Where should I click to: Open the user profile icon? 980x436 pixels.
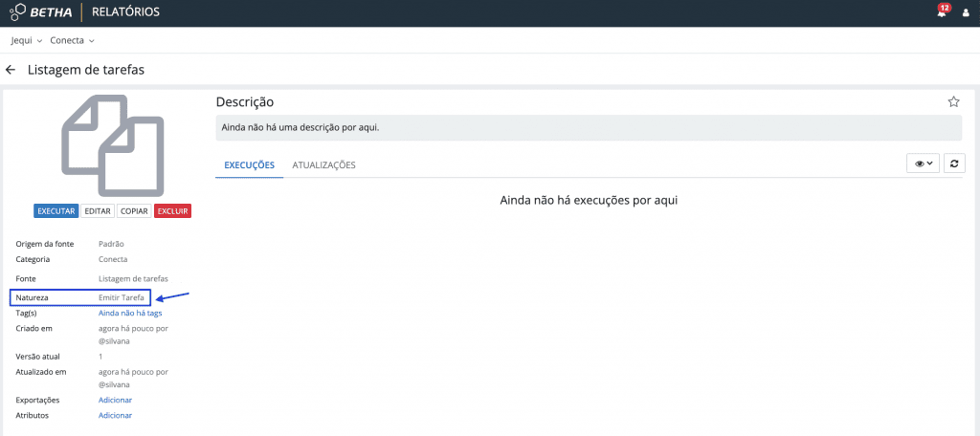(965, 13)
